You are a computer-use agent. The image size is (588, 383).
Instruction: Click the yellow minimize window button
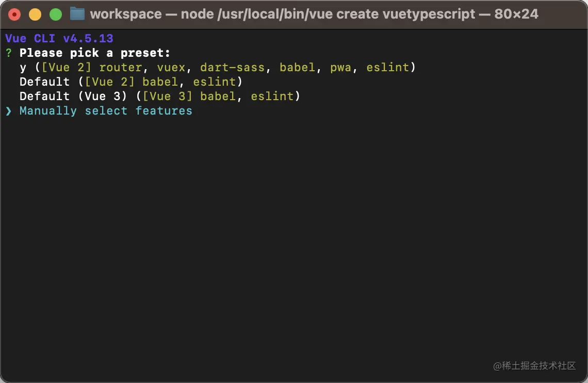[35, 14]
